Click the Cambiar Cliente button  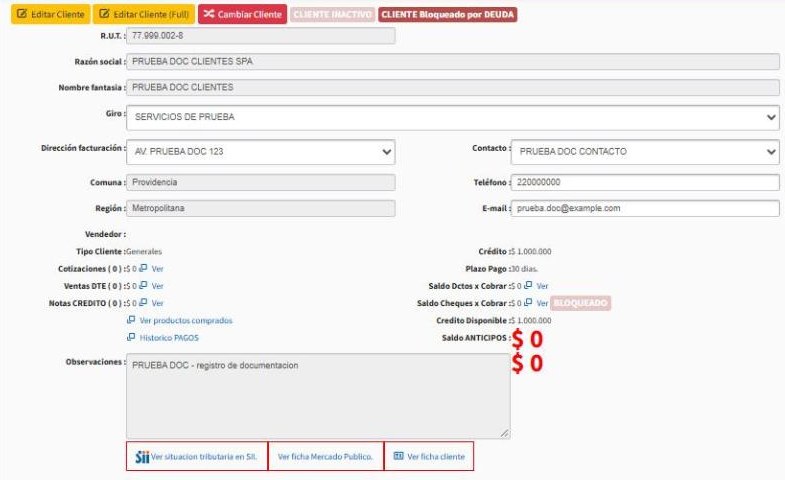pos(242,14)
